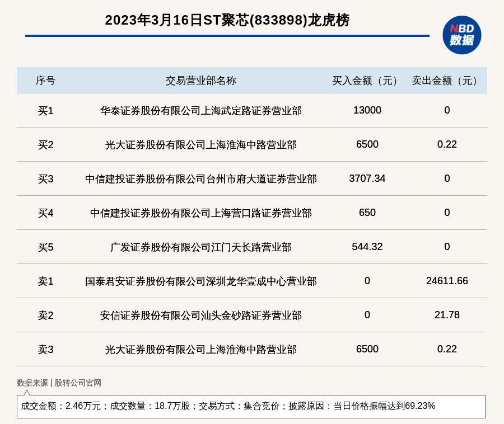Select the title 2023年3月16日ST聚芯(833898)龙虎榜
504x424 pixels.
(x=227, y=20)
